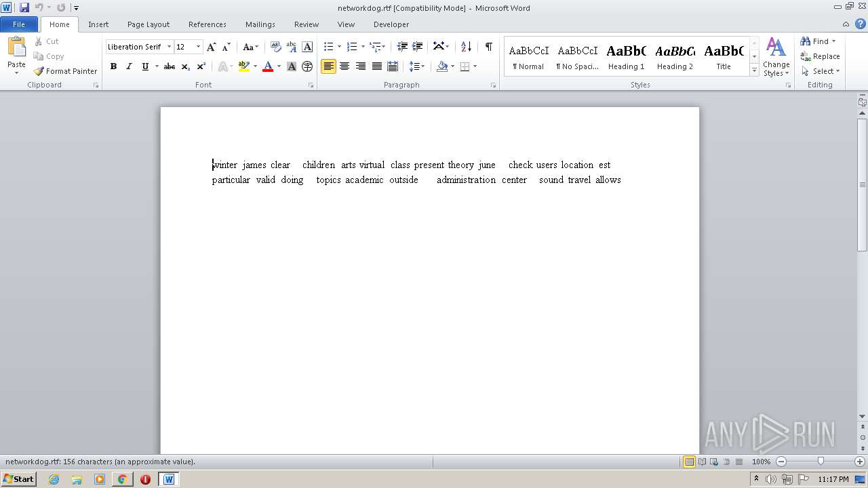The height and width of the screenshot is (488, 868).
Task: Launch Chrome from the taskbar
Action: 122,479
